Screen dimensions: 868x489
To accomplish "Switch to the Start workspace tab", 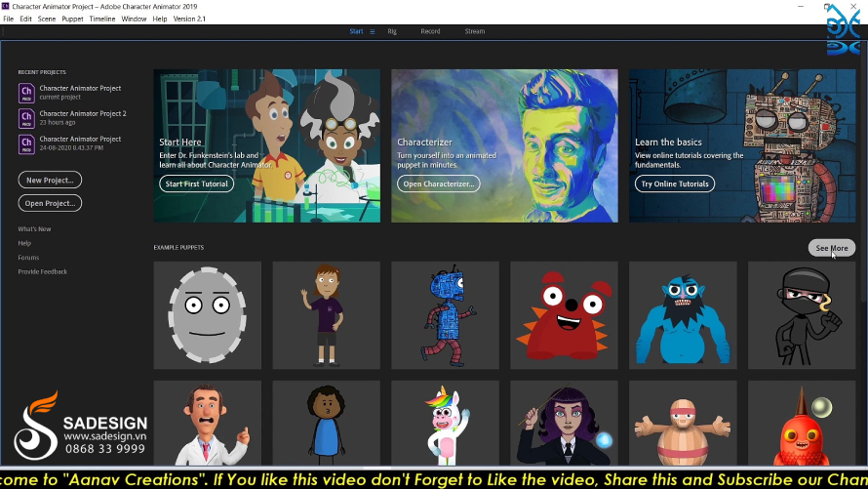I will (x=356, y=31).
